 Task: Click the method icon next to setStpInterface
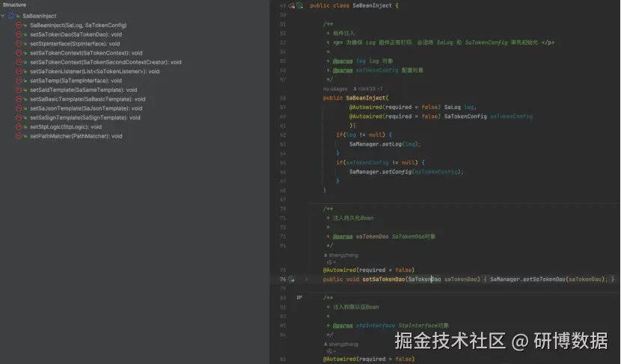pos(19,43)
